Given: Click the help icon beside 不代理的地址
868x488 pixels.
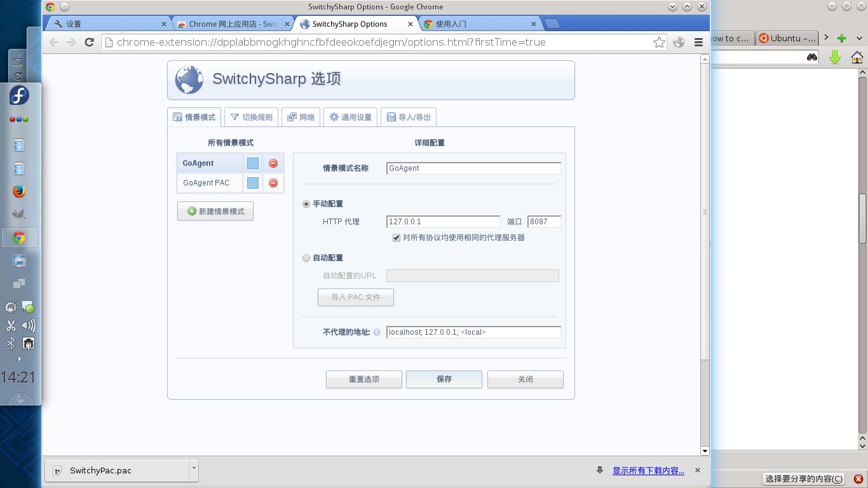Looking at the screenshot, I should pos(377,332).
